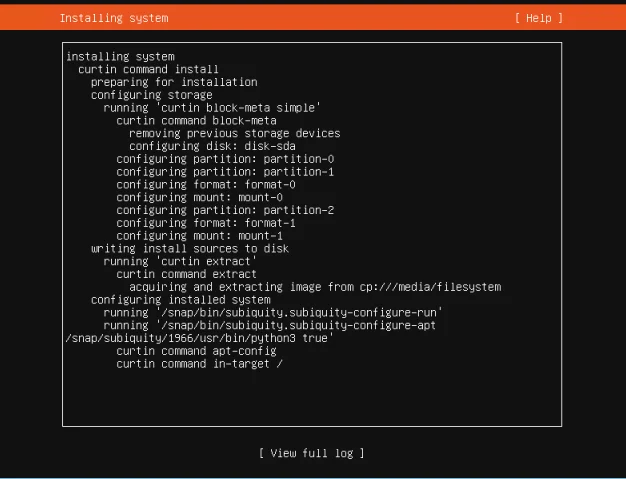626x479 pixels.
Task: Click the 'configuring disk: disk-sda' line
Action: tap(212, 146)
